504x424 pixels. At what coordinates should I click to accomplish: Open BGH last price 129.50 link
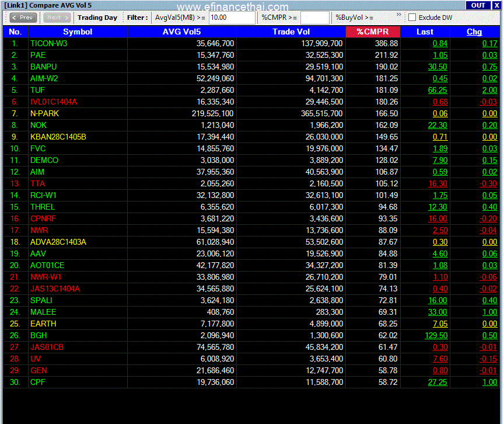tap(436, 336)
